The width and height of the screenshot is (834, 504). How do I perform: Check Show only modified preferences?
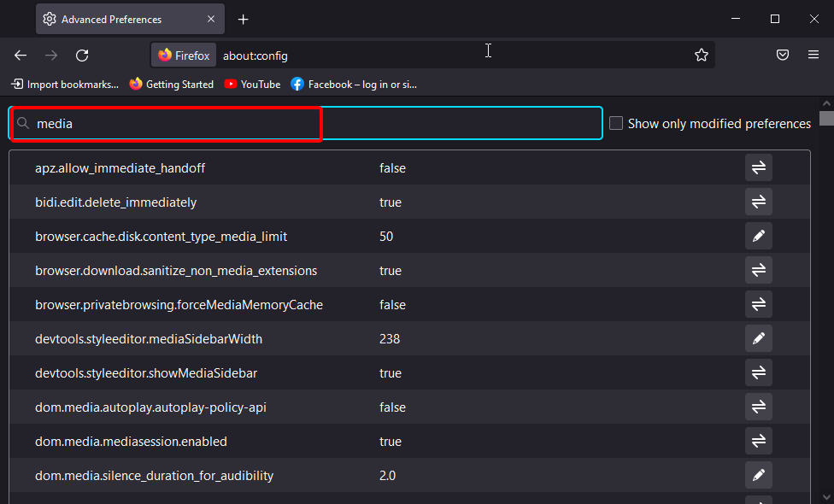tap(616, 124)
